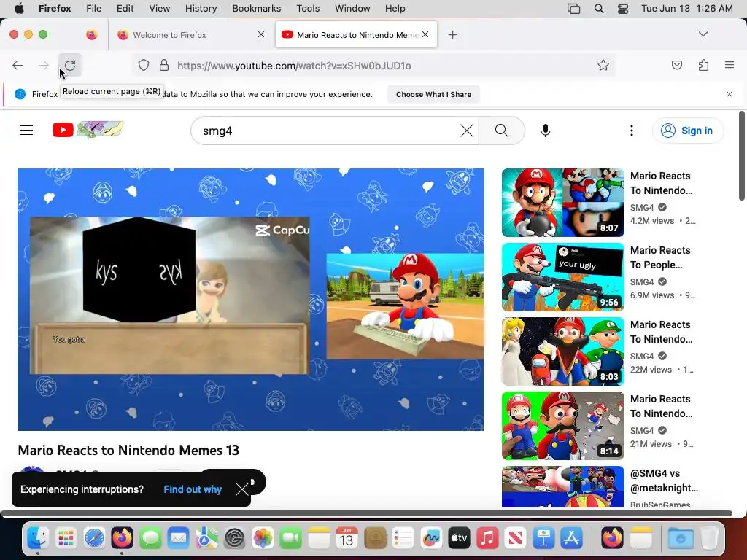Open a new tab with plus button

click(452, 34)
